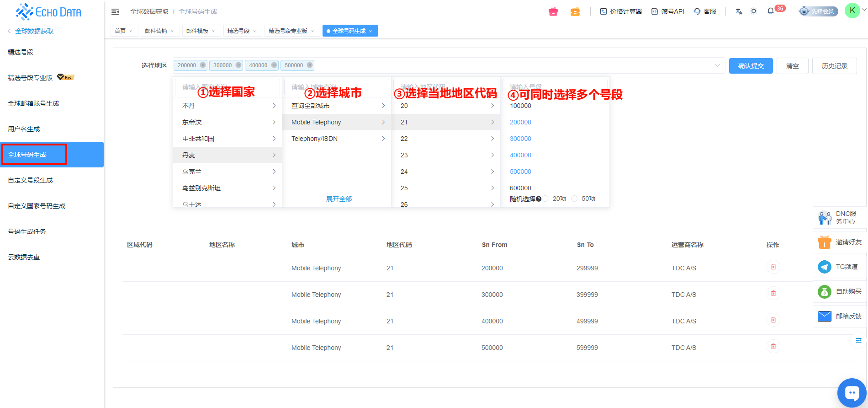The height and width of the screenshot is (408, 868).
Task: Click the 展开全部 link
Action: [339, 199]
